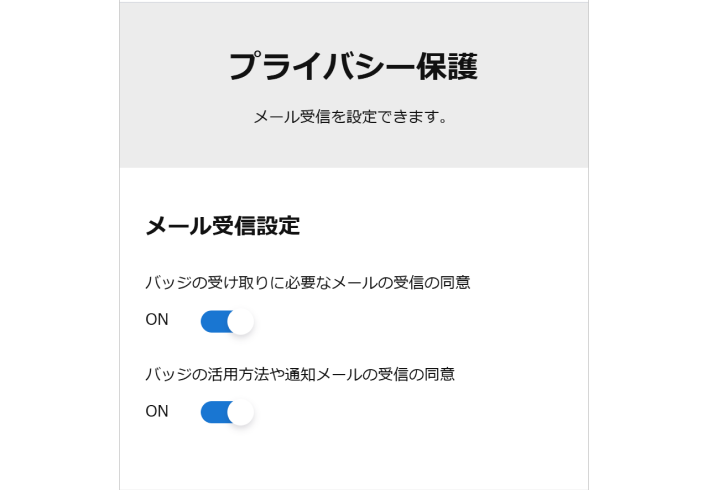708x490 pixels.
Task: Click the バッジの受け取りに必要なメール consent label
Action: click(308, 283)
